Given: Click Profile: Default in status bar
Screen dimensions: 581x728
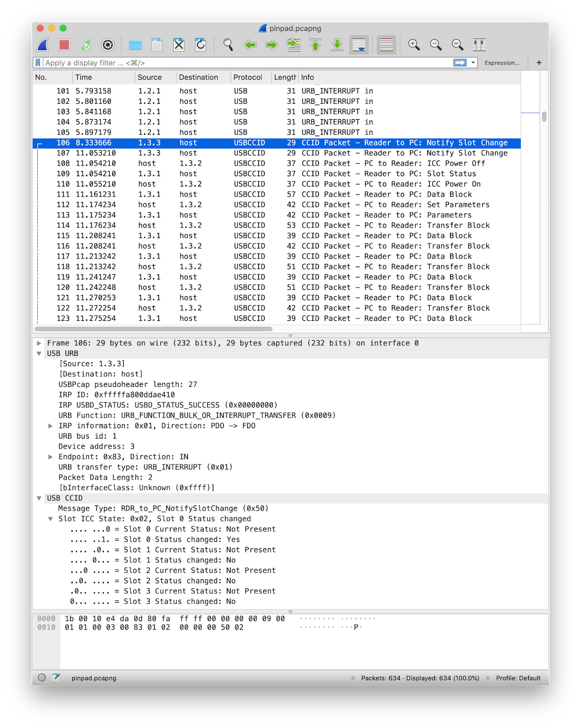Looking at the screenshot, I should tap(518, 678).
